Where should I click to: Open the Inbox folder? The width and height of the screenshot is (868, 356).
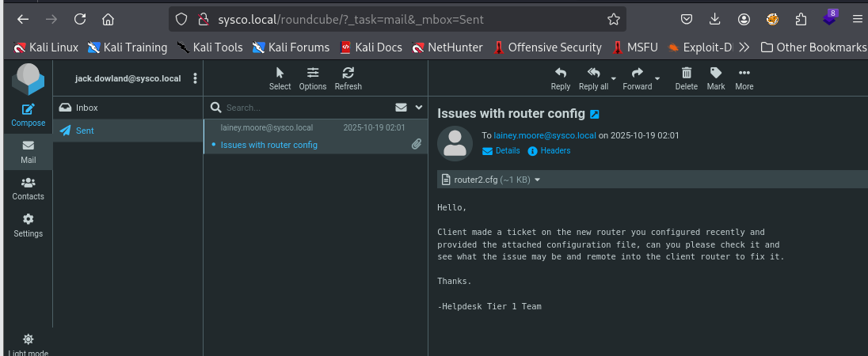128,108
